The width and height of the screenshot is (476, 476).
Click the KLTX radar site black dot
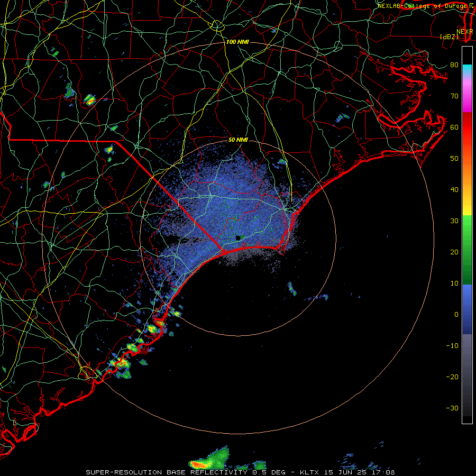point(239,237)
